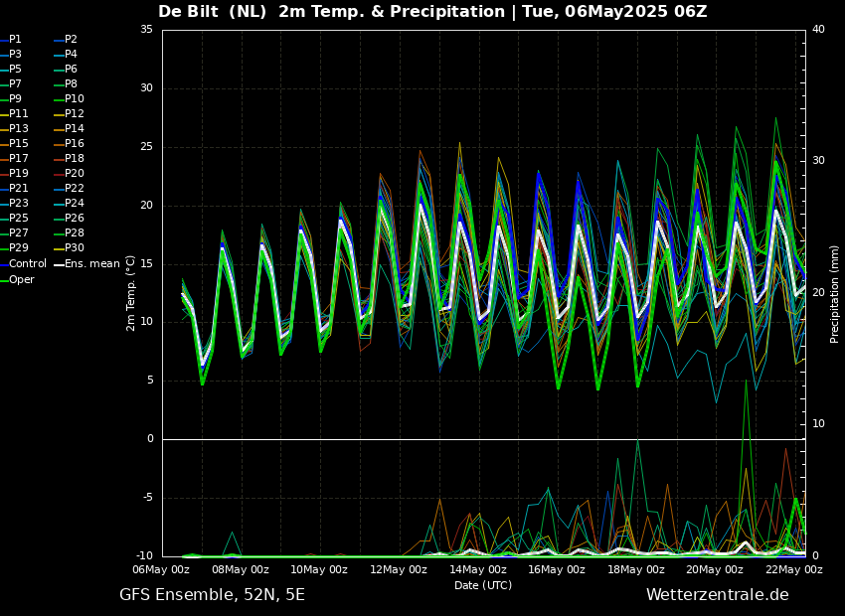Click the Oper legend entry
This screenshot has height=616, width=845.
(x=22, y=279)
